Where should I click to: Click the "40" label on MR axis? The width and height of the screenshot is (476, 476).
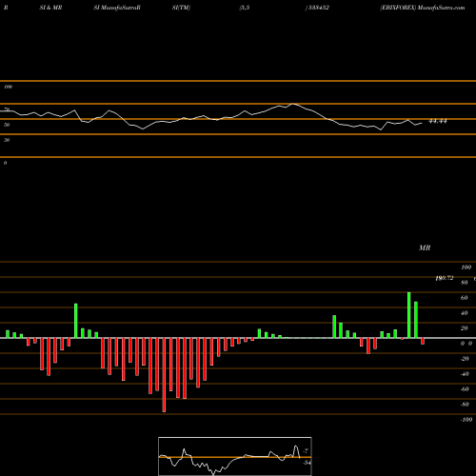[x=465, y=313]
